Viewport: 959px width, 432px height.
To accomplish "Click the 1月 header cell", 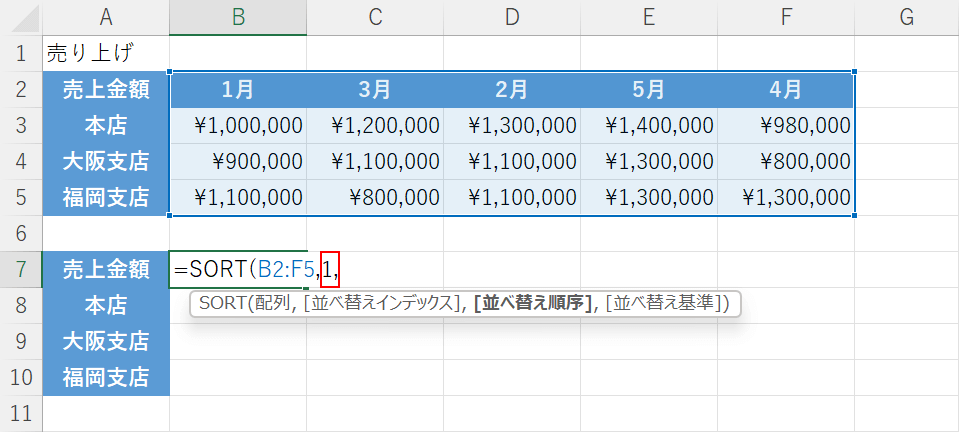I will pos(239,90).
